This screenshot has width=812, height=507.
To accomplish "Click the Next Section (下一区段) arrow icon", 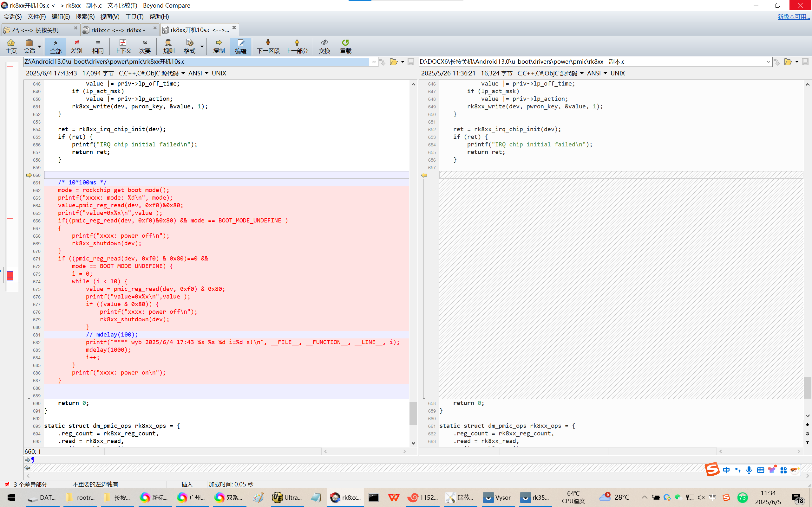I will point(268,43).
